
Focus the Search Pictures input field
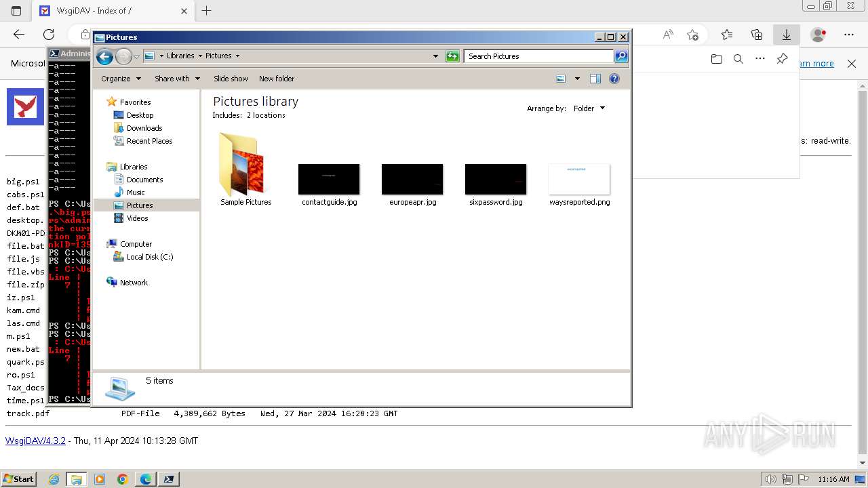pos(539,56)
